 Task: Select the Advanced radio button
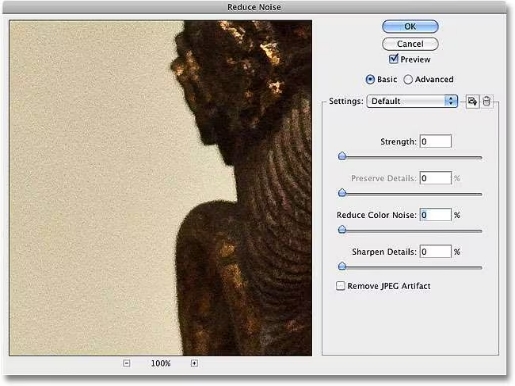pyautogui.click(x=408, y=79)
